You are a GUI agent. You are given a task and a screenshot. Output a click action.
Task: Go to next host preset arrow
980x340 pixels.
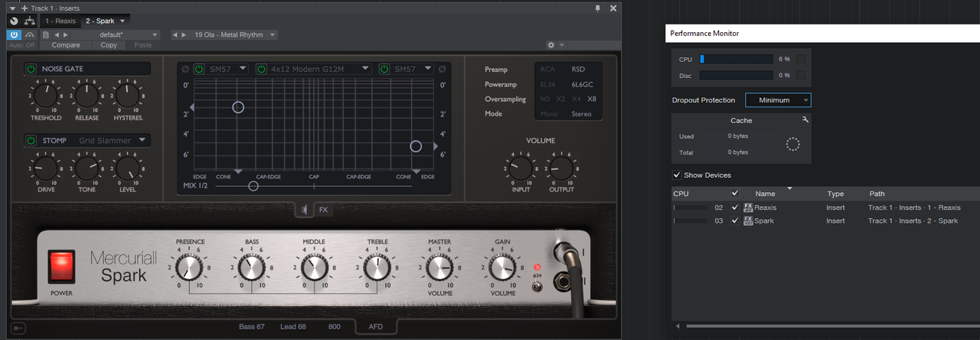pos(65,34)
